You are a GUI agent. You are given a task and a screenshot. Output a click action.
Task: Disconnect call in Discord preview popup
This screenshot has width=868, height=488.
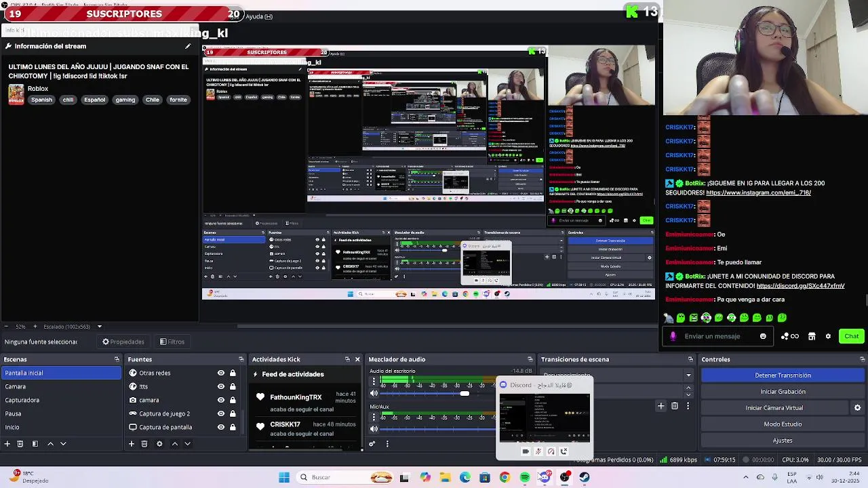click(x=564, y=451)
